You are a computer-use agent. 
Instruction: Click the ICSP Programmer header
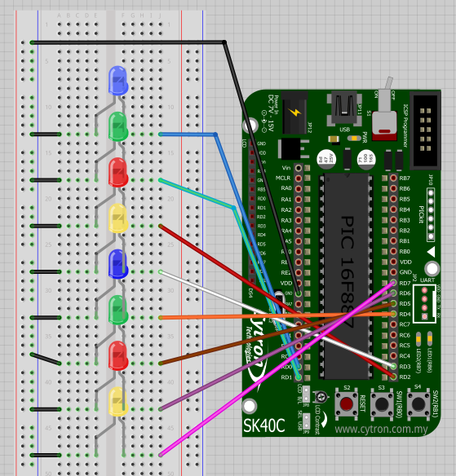425,130
